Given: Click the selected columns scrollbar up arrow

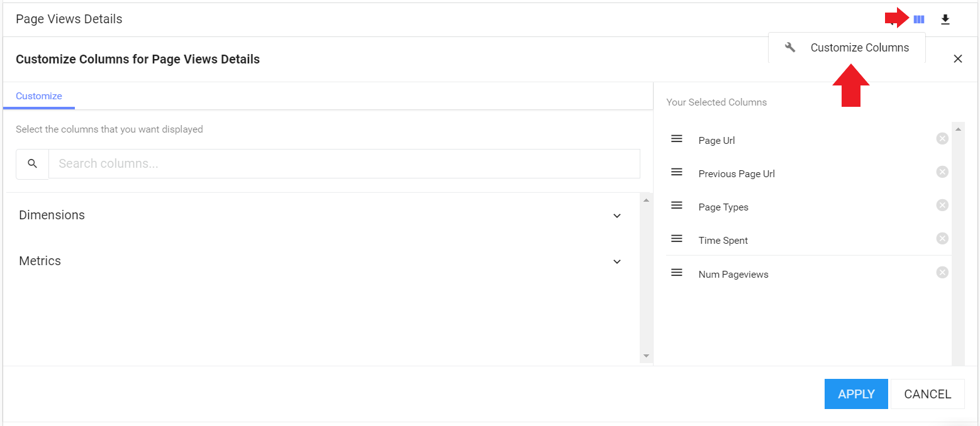Looking at the screenshot, I should click(x=958, y=129).
